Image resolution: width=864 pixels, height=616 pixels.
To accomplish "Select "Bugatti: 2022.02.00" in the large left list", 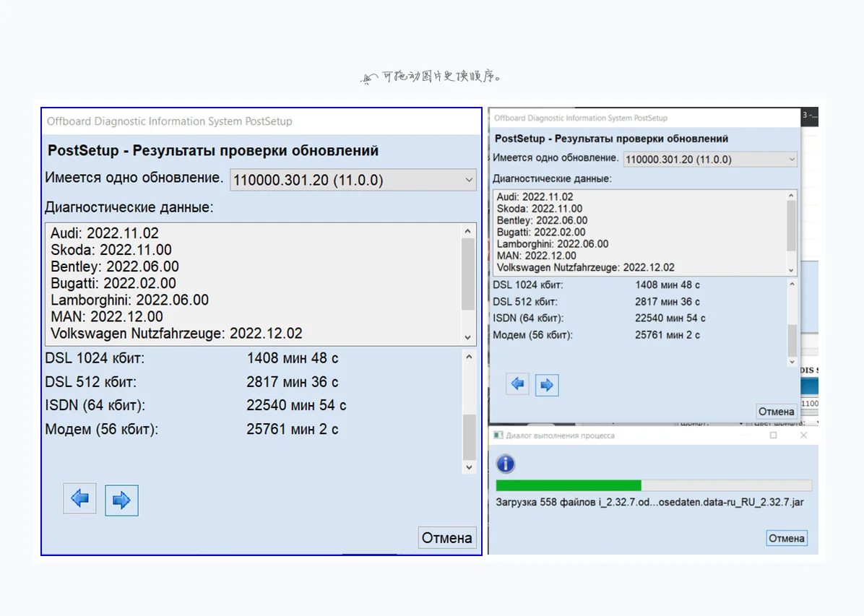I will click(x=113, y=283).
